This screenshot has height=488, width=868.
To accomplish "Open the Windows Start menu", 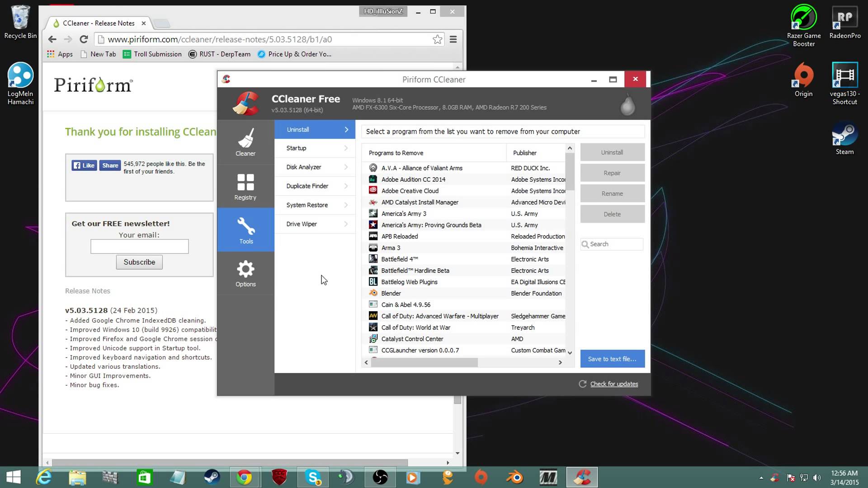I will pyautogui.click(x=13, y=477).
